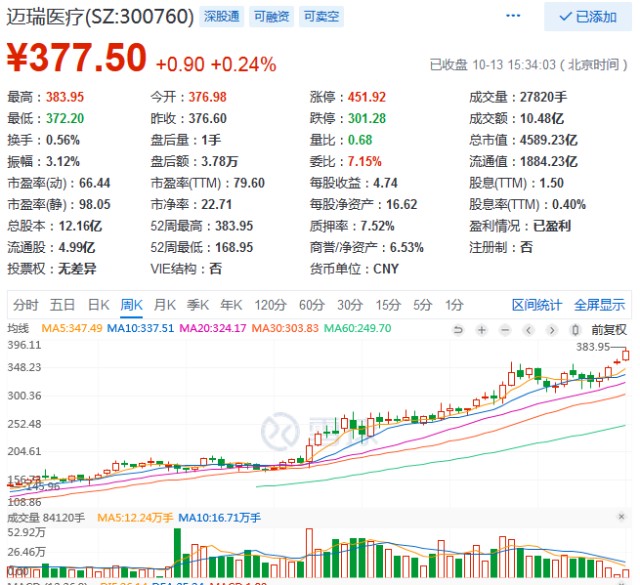Click the tallest green volume bar
This screenshot has height=585, width=640.
177,552
